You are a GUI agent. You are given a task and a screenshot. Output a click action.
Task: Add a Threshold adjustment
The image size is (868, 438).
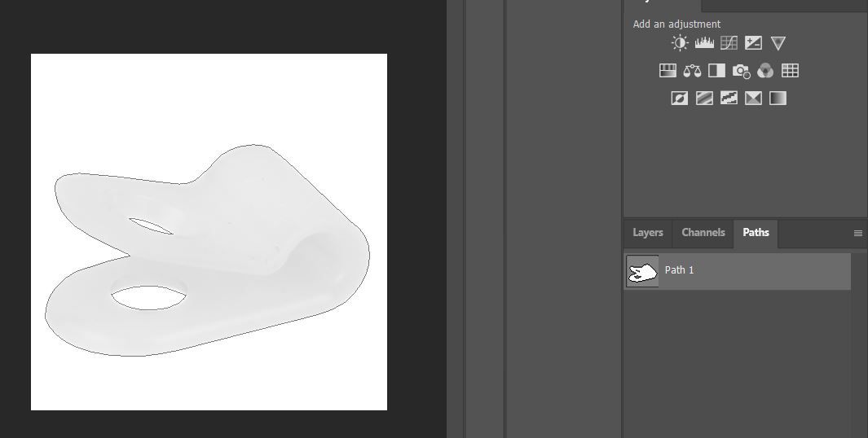729,99
